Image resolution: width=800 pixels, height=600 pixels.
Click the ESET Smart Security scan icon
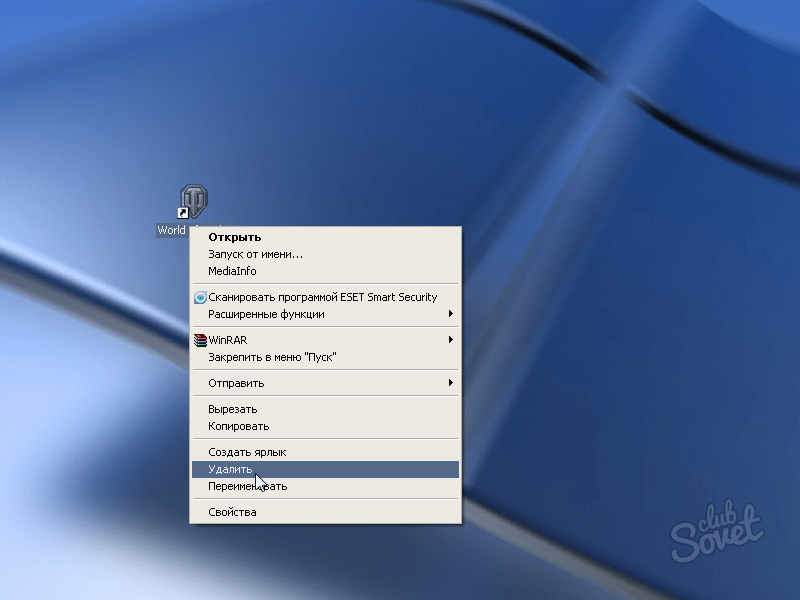(200, 297)
